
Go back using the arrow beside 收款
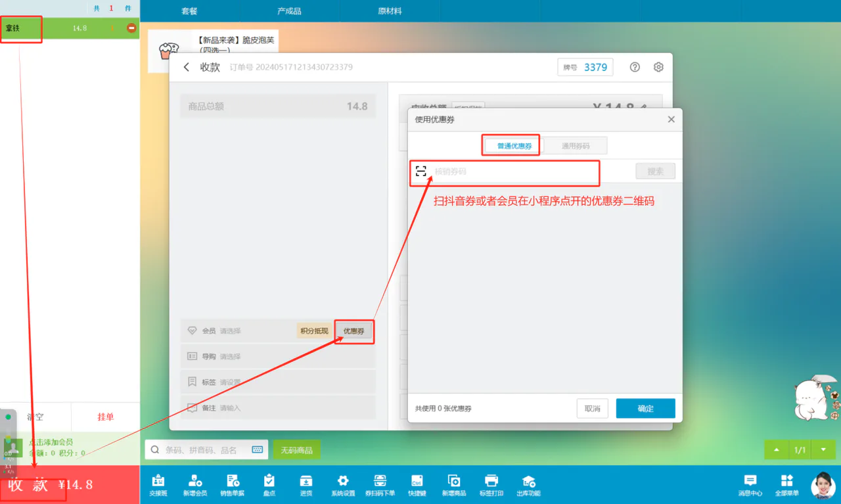187,67
